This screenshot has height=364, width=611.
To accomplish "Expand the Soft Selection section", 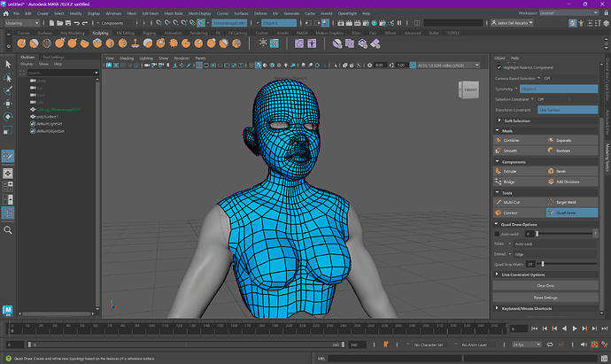I will pyautogui.click(x=516, y=120).
